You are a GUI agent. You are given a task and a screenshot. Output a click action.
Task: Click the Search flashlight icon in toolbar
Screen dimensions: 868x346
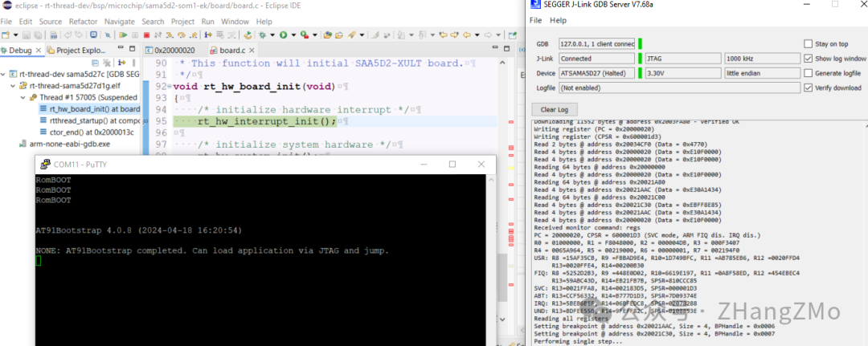click(x=351, y=35)
